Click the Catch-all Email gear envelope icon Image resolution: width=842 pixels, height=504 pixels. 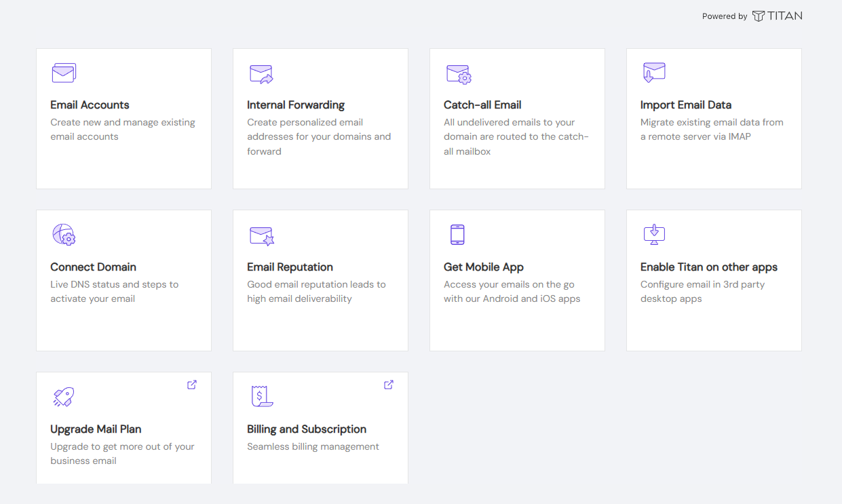click(x=458, y=74)
